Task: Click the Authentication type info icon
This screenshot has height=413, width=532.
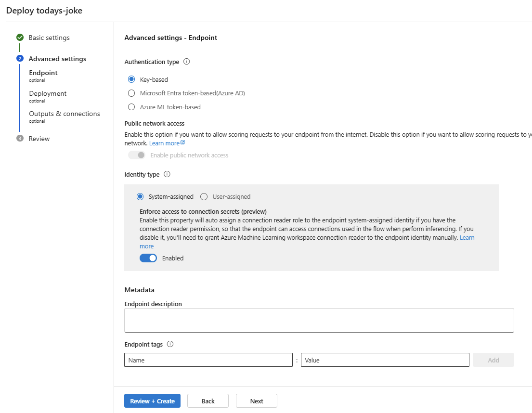Action: click(x=187, y=62)
